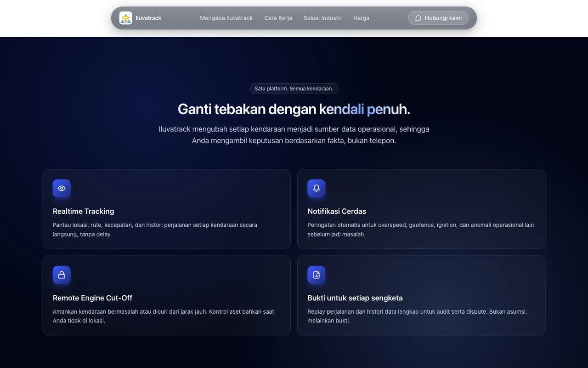Click the description starting 'Amankan kendaraan bermasalah'
Viewport: 588px width, 368px height.
[164, 316]
